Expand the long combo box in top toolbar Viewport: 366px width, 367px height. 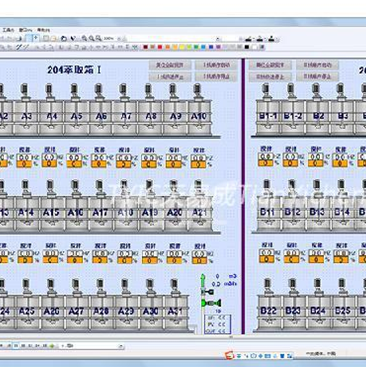point(218,39)
